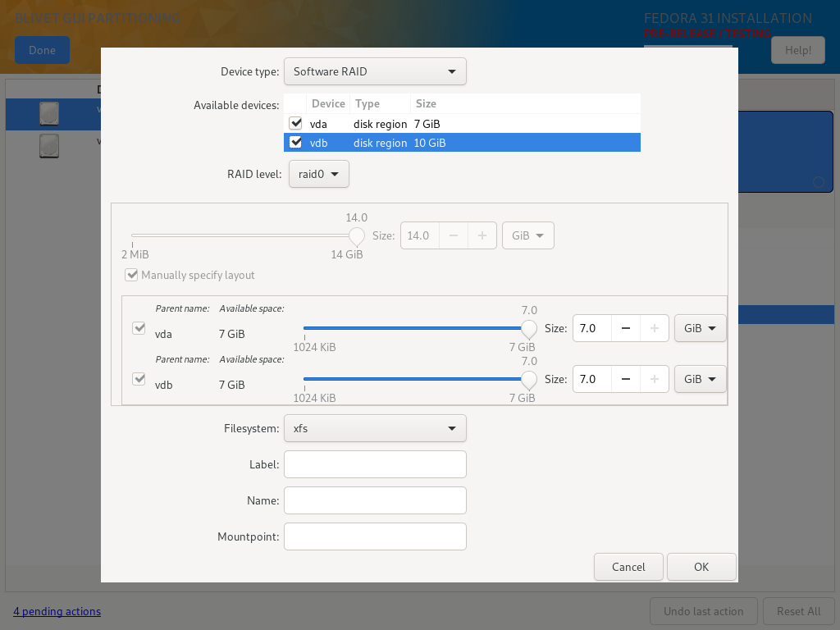Click the Help! button in installer header
840x630 pixels.
coord(797,50)
